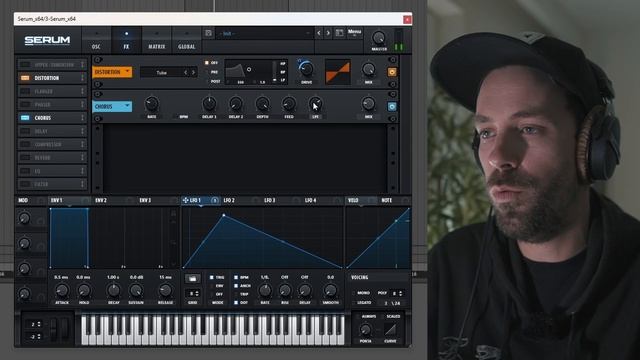Switch to the OSC tab

point(96,40)
